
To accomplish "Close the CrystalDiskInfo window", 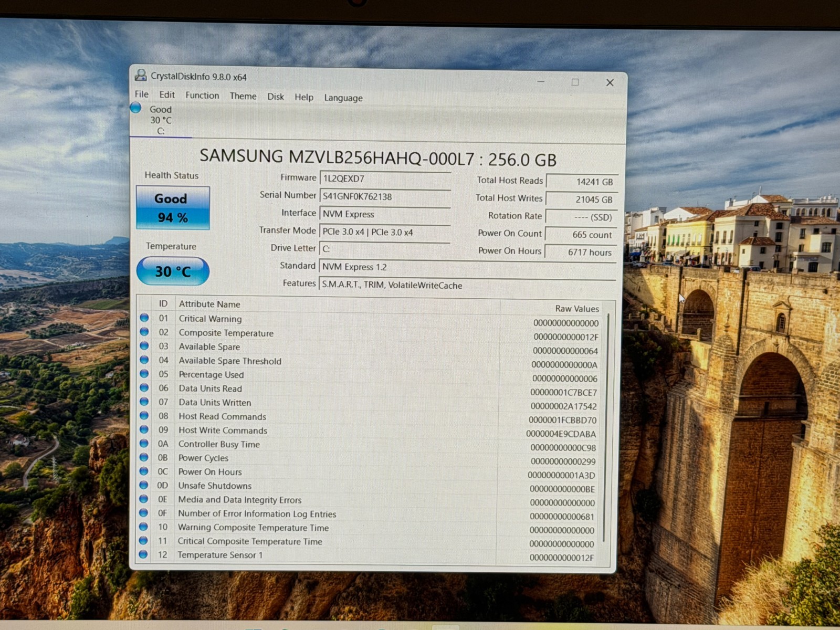I will (610, 82).
